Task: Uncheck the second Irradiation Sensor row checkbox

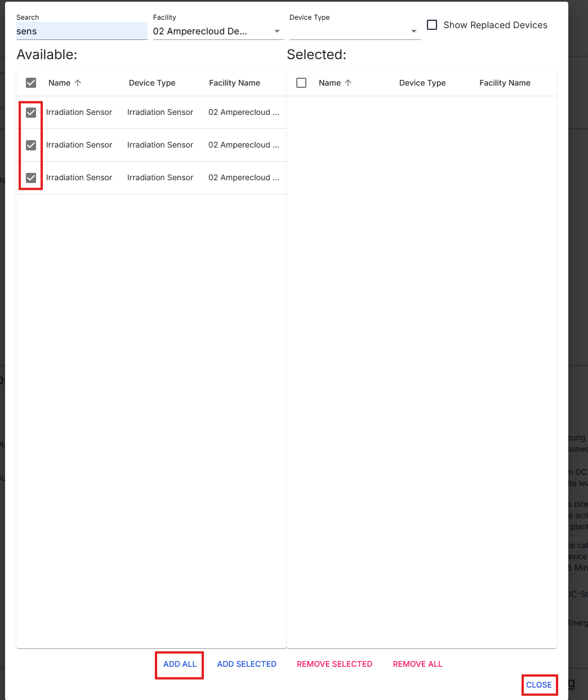Action: pos(31,145)
